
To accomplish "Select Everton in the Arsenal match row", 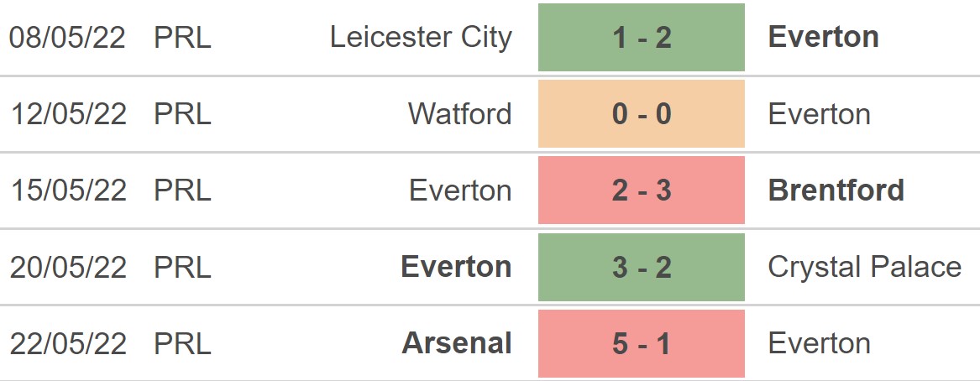I will 819,343.
